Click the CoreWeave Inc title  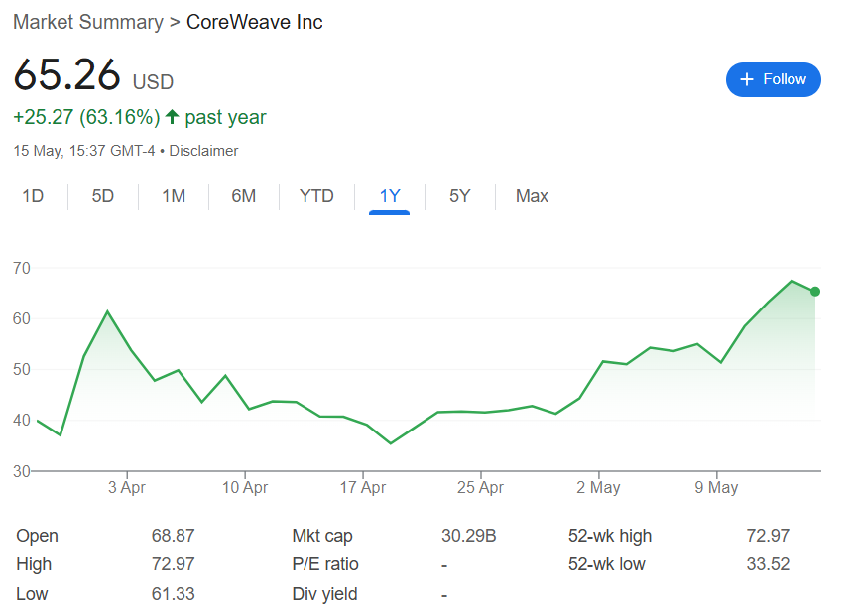tap(255, 22)
